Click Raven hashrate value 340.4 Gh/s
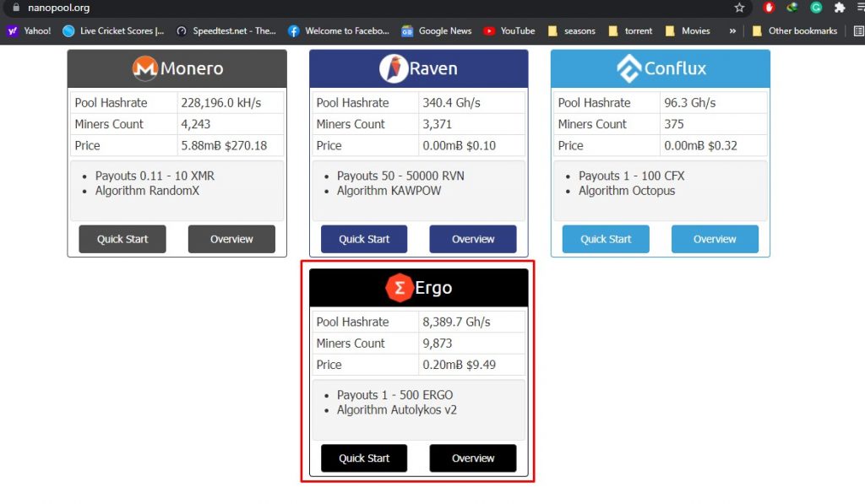The height and width of the screenshot is (504, 865). 451,102
